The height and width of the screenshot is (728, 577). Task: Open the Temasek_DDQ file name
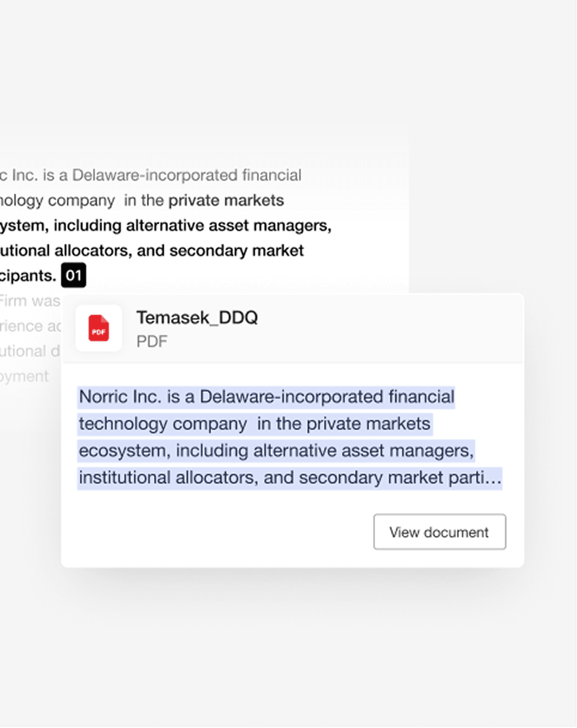click(197, 318)
